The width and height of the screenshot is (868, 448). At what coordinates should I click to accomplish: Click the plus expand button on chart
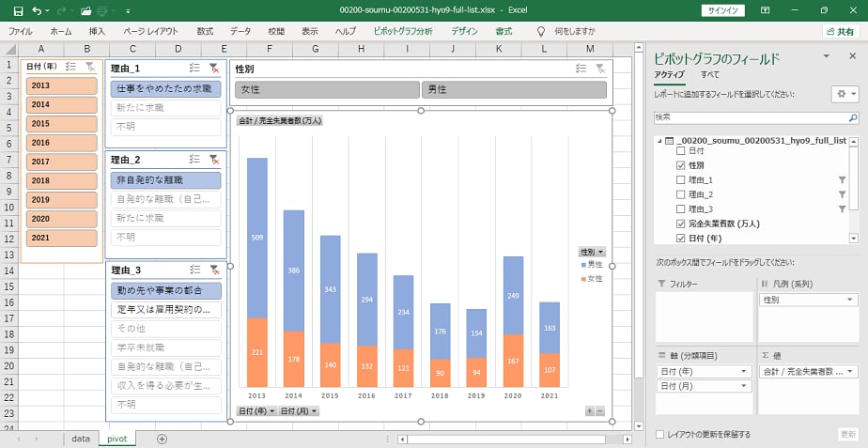(x=589, y=411)
